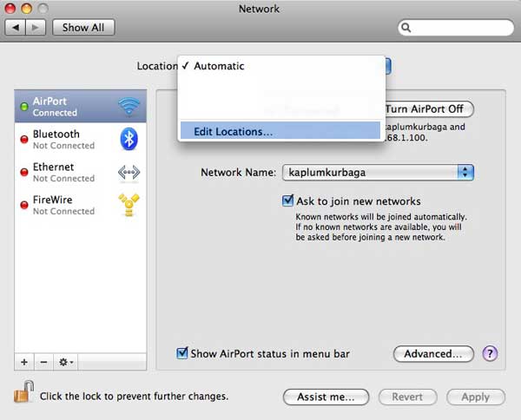Click the minus button to remove a service
521x420 pixels.
[43, 362]
